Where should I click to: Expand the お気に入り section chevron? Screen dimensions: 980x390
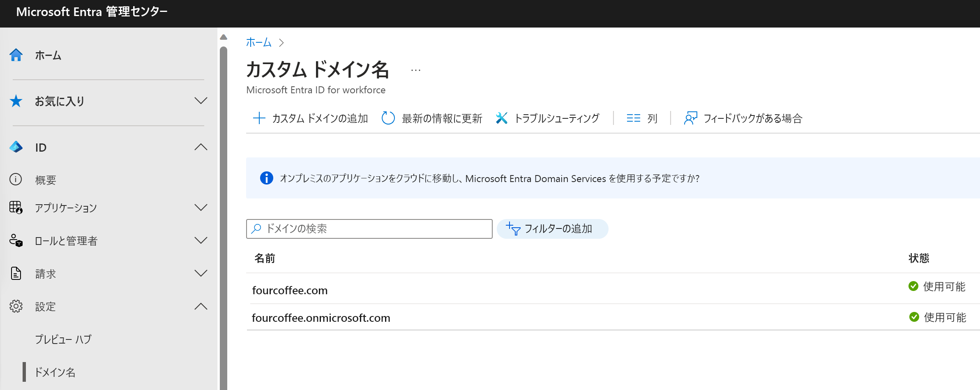(x=201, y=101)
